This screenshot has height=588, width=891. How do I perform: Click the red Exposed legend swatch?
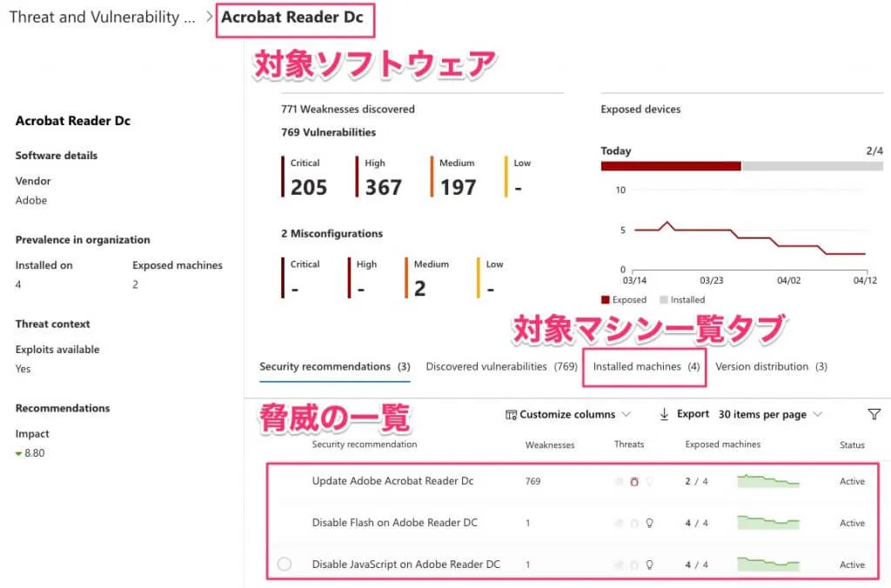(x=606, y=300)
